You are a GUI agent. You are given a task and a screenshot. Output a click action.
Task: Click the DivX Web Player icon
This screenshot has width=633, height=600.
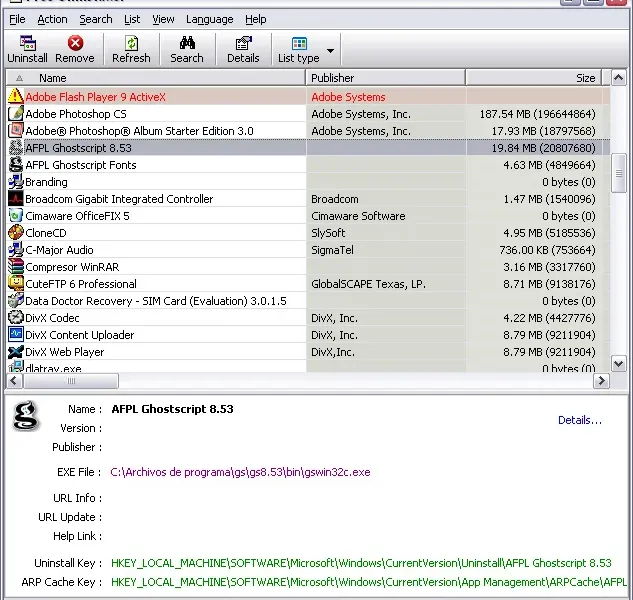tap(16, 351)
